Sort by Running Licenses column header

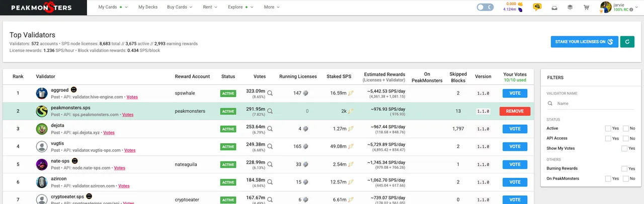[298, 76]
